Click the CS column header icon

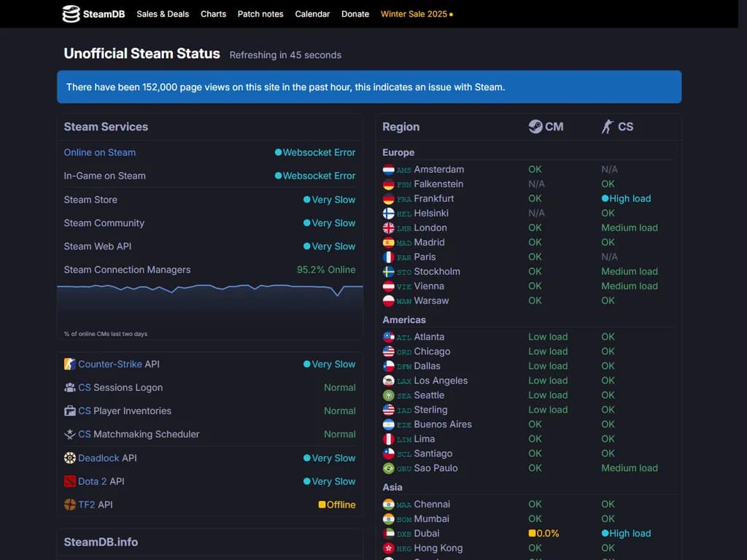click(x=608, y=126)
